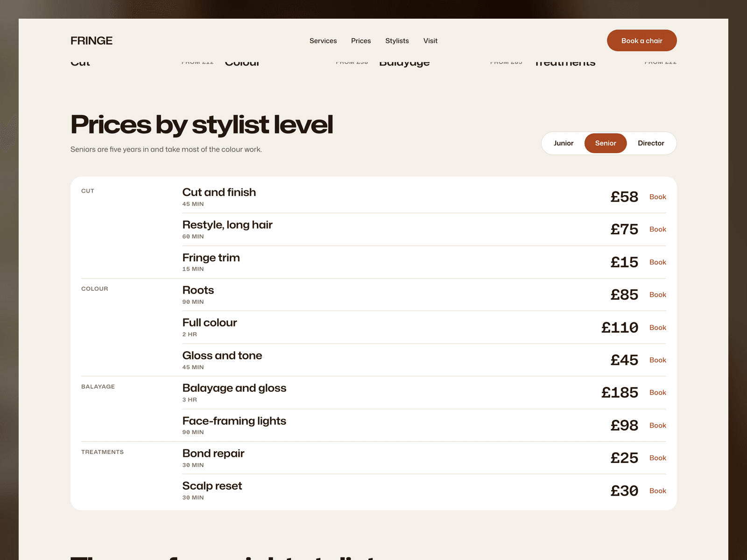Click the Restyle, long hair title

point(227,225)
